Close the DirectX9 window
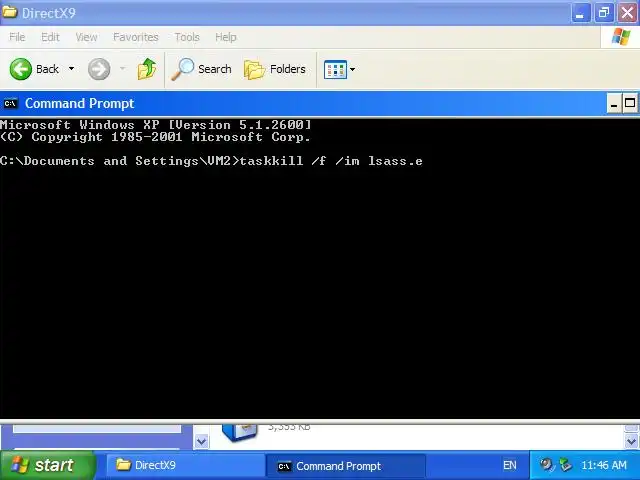Image resolution: width=640 pixels, height=480 pixels. click(x=627, y=13)
